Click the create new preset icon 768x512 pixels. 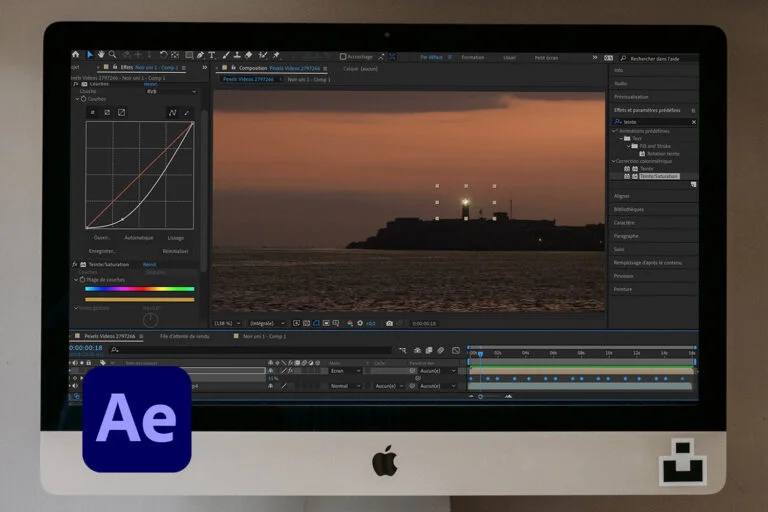pyautogui.click(x=694, y=185)
